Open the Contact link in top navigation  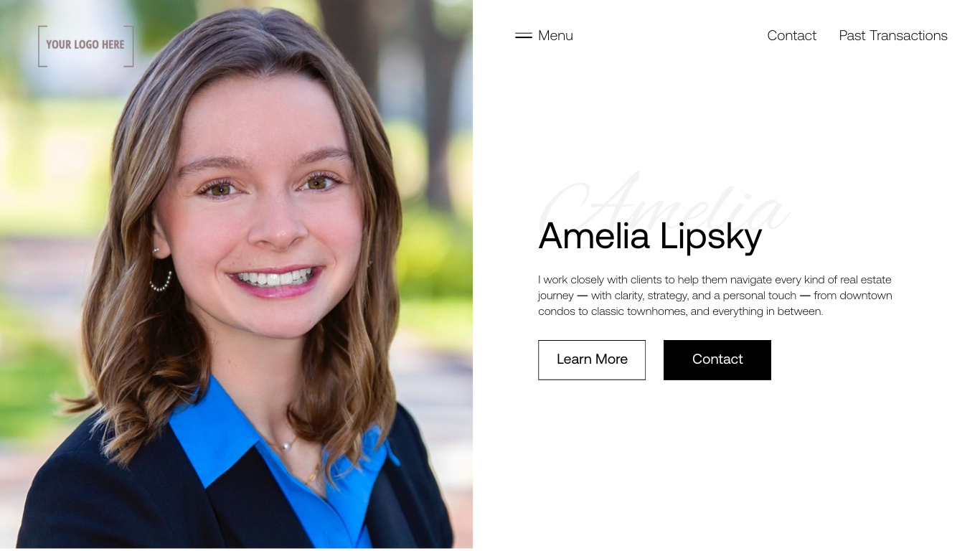click(x=791, y=36)
